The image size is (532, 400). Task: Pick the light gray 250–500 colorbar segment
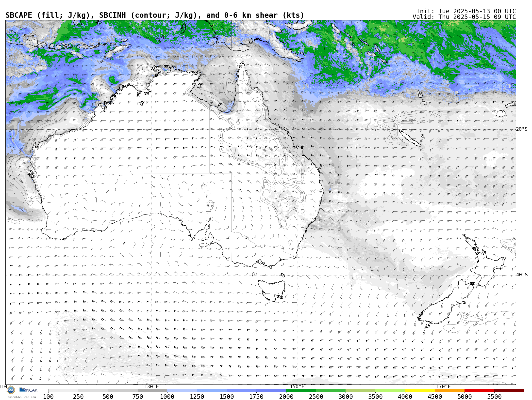pos(93,391)
